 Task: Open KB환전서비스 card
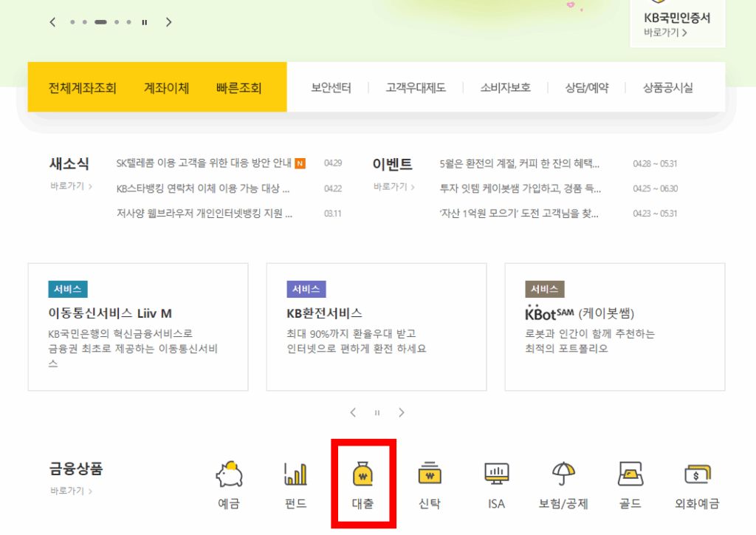point(377,327)
